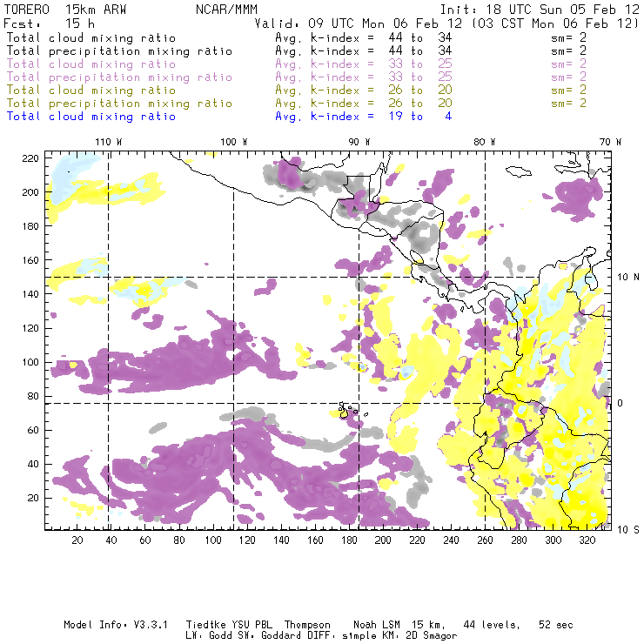Viewport: 644px width, 644px height.
Task: Click the '80 W' longitude label
Action: 484,142
